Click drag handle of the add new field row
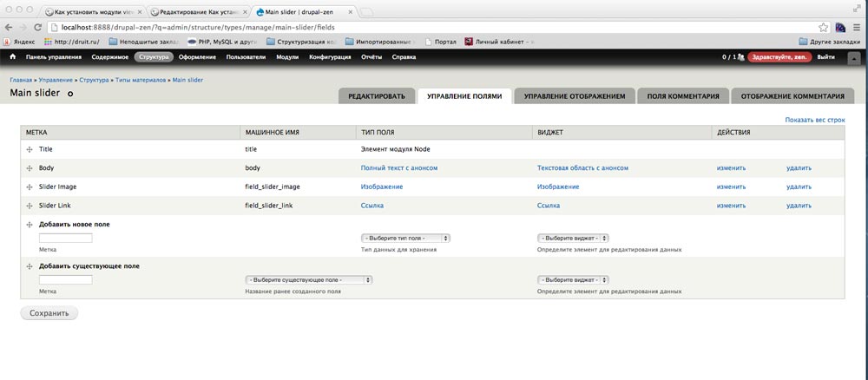Image resolution: width=868 pixels, height=380 pixels. (x=30, y=225)
